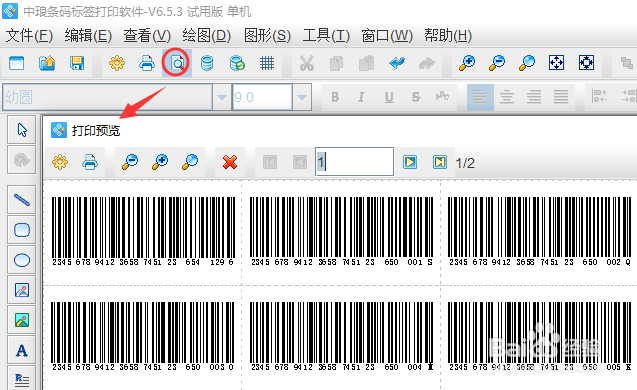Save the label with the floppy disk icon
The height and width of the screenshot is (390, 637).
pos(77,63)
